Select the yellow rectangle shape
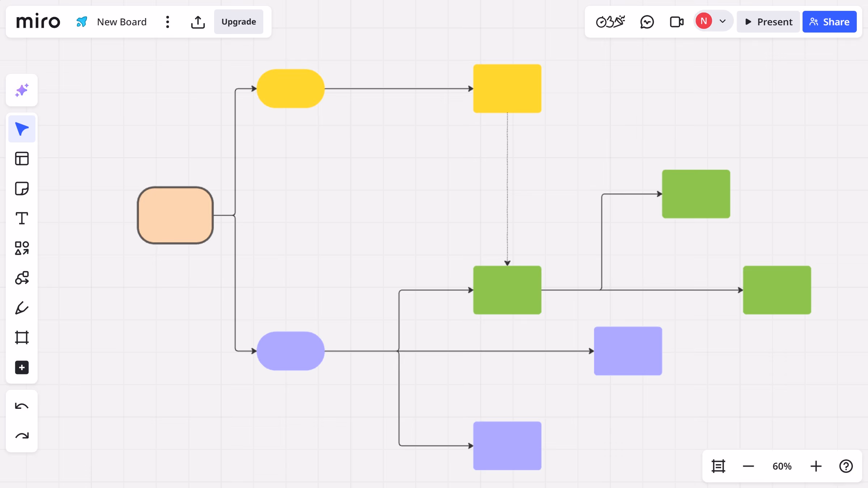The width and height of the screenshot is (868, 488). pyautogui.click(x=507, y=89)
